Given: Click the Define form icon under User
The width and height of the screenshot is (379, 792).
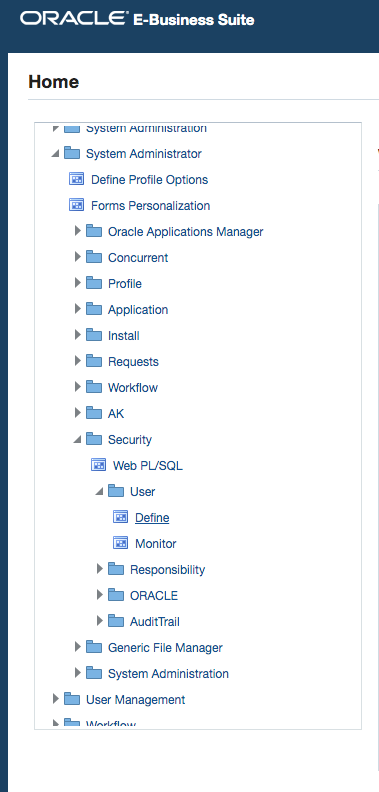Looking at the screenshot, I should click(120, 517).
